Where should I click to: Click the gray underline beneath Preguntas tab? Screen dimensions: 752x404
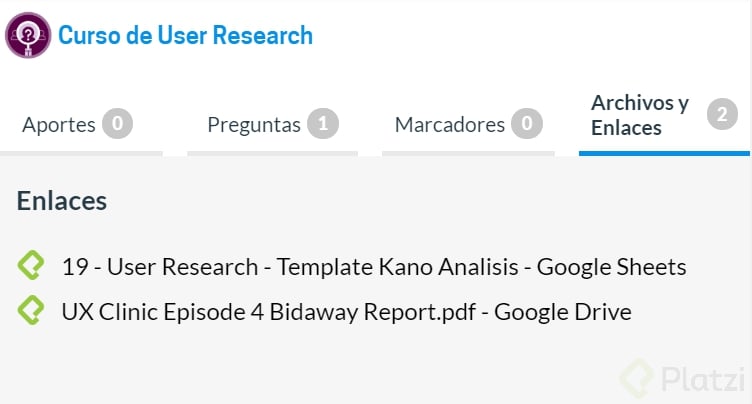[x=272, y=154]
